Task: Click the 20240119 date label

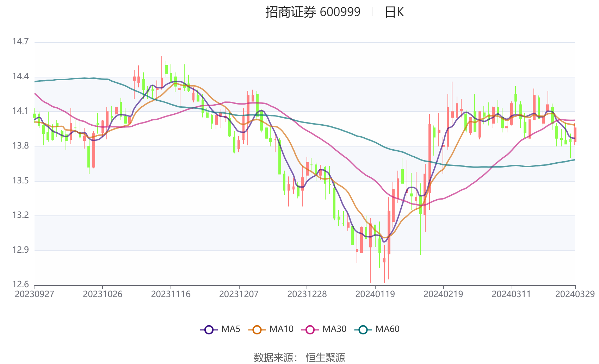Action: point(375,294)
